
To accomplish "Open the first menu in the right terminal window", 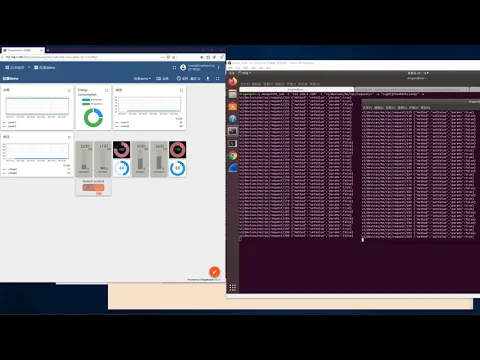I will pyautogui.click(x=367, y=108).
